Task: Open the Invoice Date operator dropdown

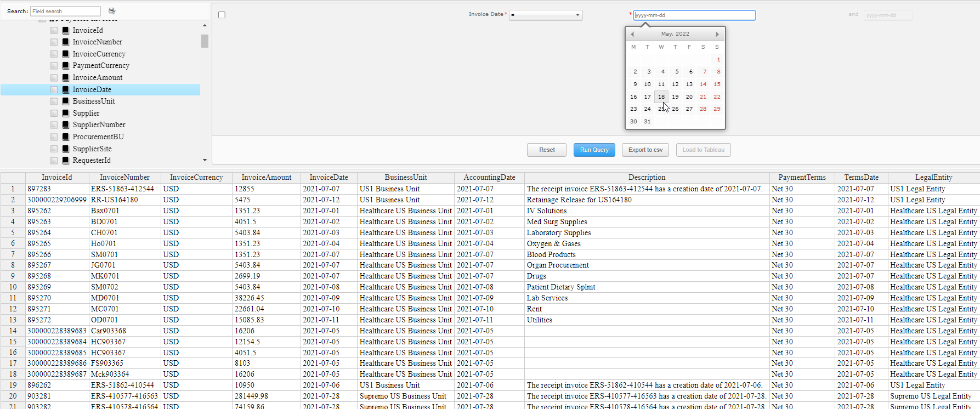Action: [546, 15]
